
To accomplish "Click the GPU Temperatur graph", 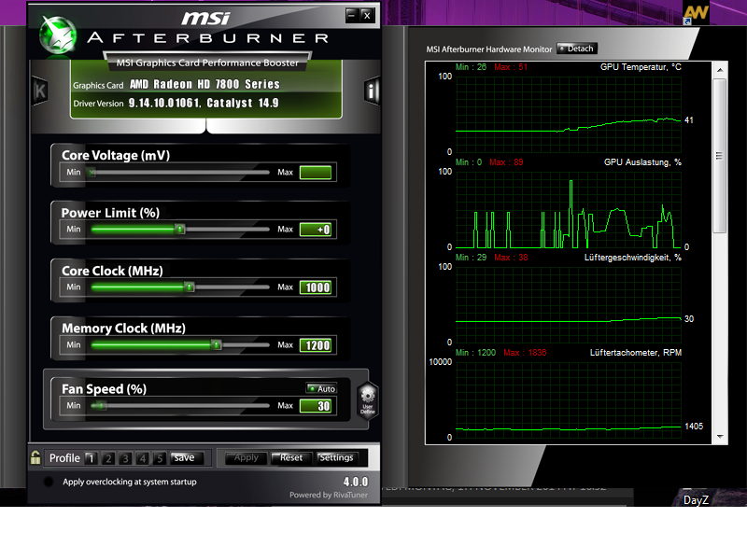I will click(569, 114).
